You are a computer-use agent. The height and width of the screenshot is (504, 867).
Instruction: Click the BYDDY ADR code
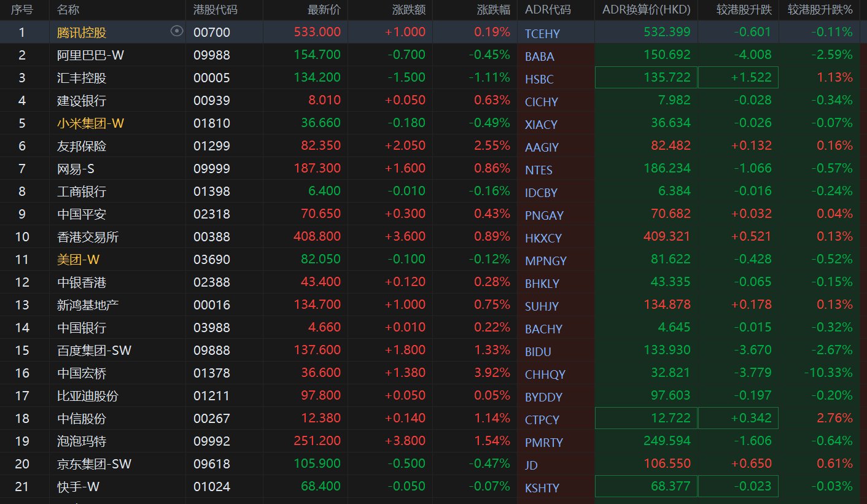point(543,397)
